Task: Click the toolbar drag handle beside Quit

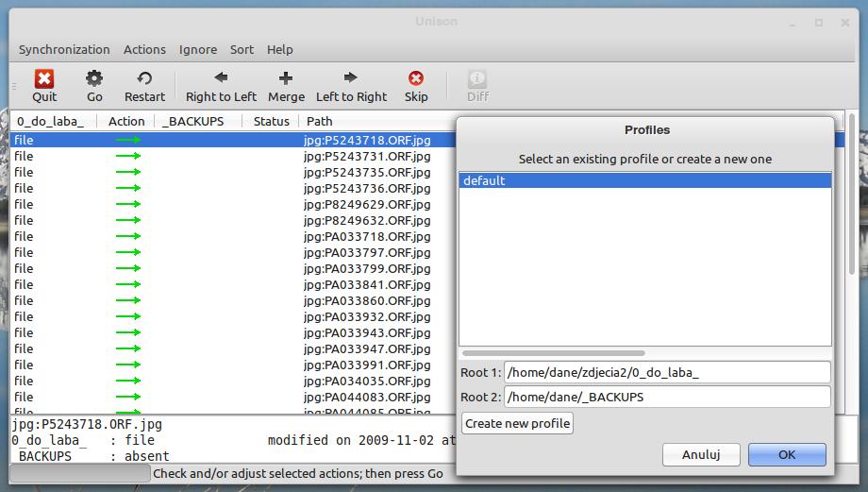Action: 14,86
